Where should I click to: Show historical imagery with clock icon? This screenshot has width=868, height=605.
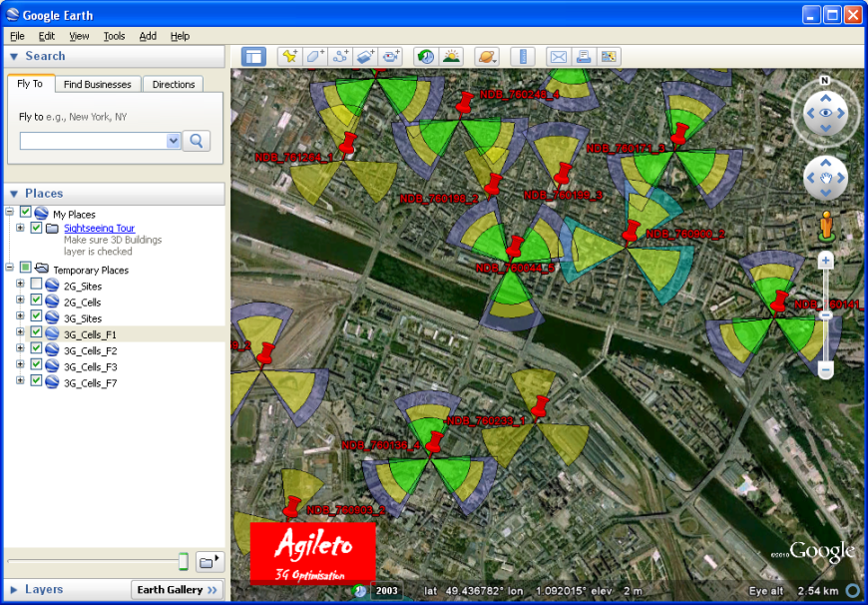[x=425, y=57]
